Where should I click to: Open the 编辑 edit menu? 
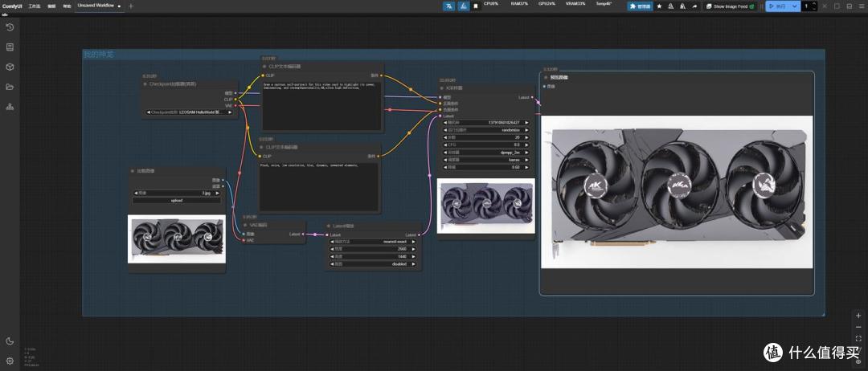pos(51,6)
